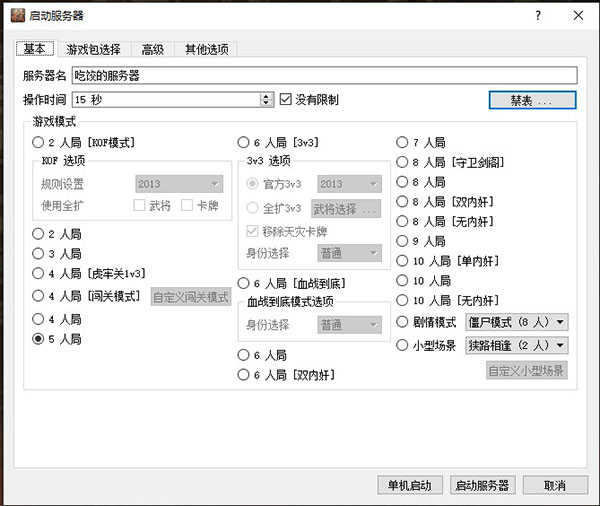The image size is (600, 506).
Task: Select the plain 4 人局 radio
Action: 57,319
